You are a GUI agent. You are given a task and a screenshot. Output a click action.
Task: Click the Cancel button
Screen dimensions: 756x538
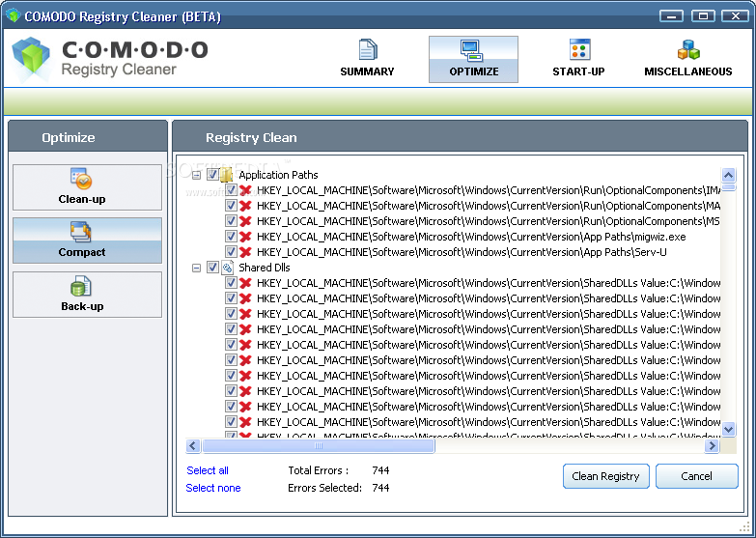coord(697,476)
